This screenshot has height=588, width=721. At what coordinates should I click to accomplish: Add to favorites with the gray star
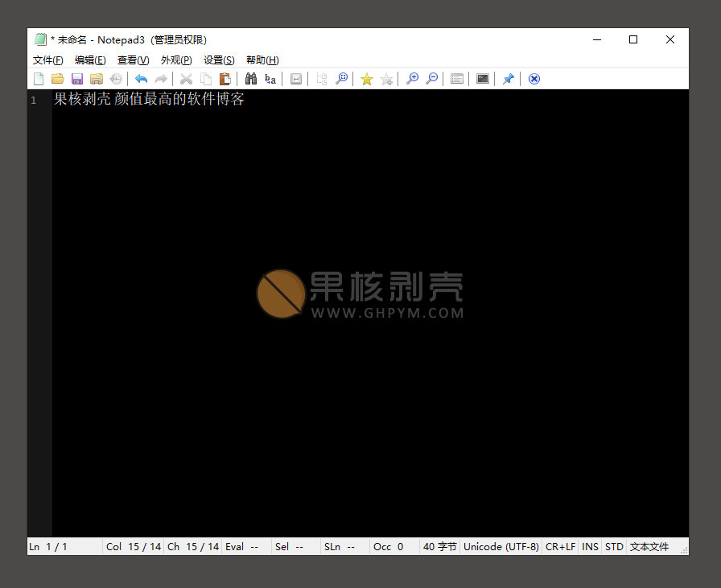[x=386, y=79]
